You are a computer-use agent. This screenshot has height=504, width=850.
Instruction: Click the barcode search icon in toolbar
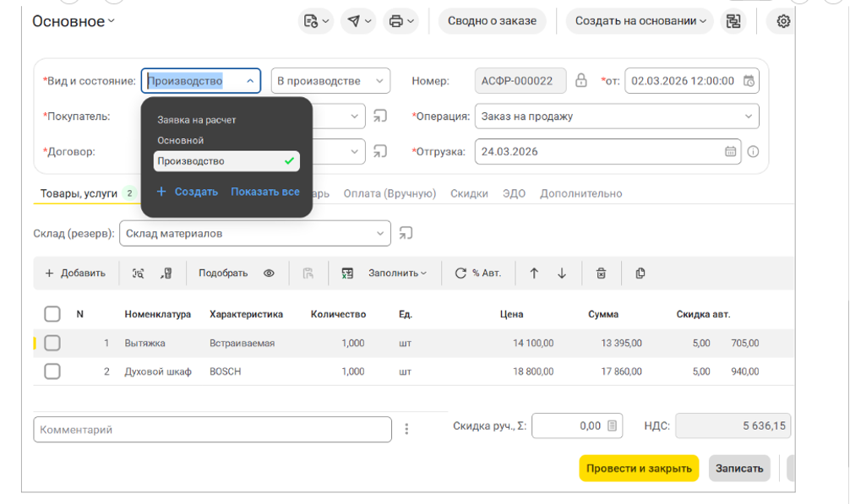tap(139, 274)
